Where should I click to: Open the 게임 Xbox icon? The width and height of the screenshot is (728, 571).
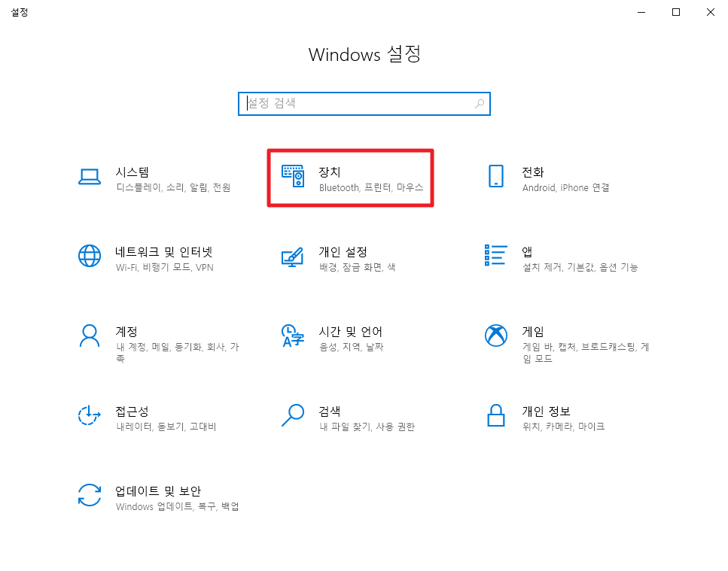click(496, 336)
